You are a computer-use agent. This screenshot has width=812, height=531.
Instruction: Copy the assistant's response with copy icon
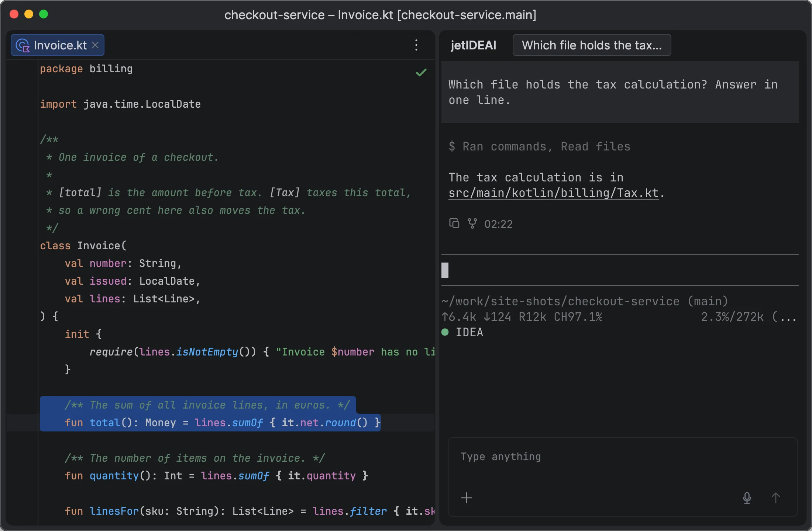point(454,223)
